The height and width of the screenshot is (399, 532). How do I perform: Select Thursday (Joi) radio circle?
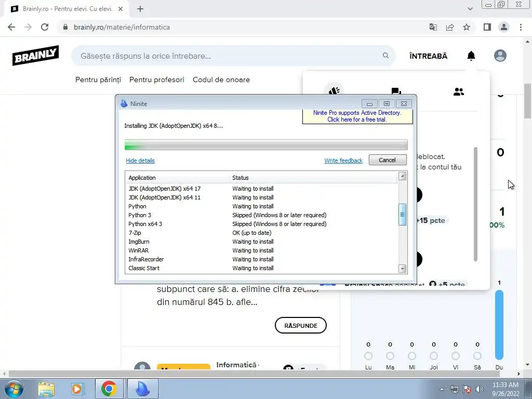434,355
